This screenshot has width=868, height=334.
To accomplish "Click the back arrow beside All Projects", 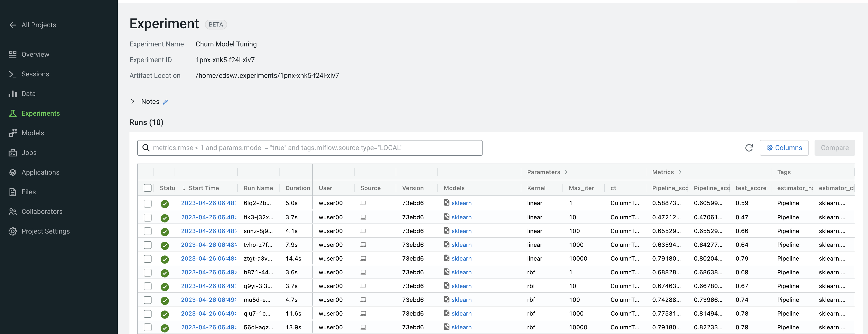I will click(x=13, y=25).
